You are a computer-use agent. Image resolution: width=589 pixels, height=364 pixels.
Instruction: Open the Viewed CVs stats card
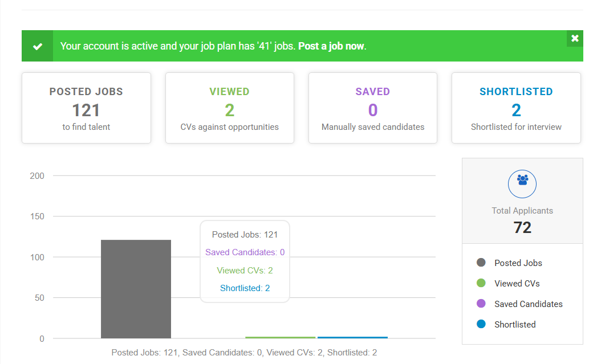point(229,108)
